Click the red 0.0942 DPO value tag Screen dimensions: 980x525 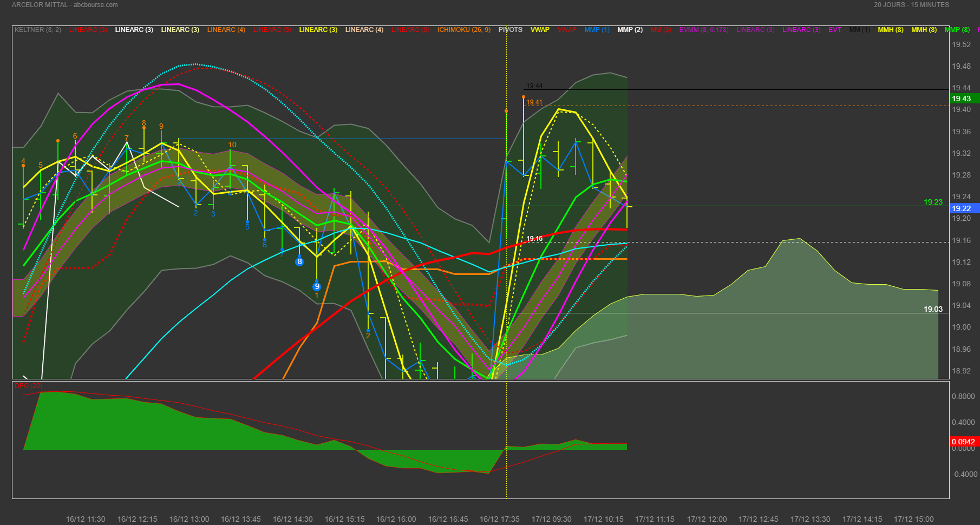[x=963, y=442]
